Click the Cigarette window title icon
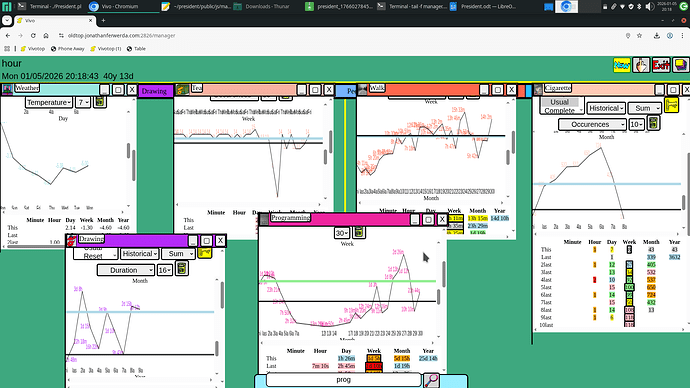 tap(538, 89)
